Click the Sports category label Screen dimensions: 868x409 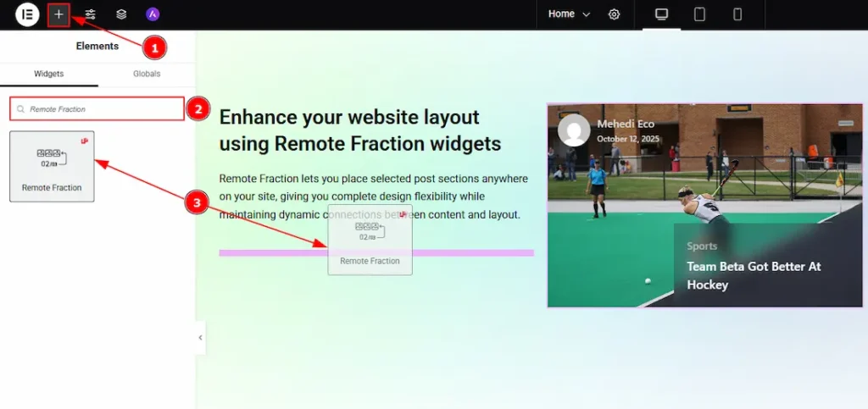coord(702,246)
